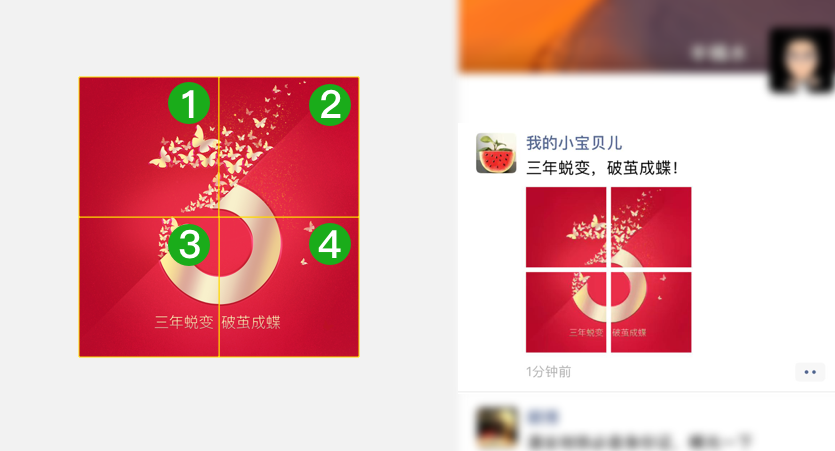Open the two-dot comment menu on the post

point(810,372)
